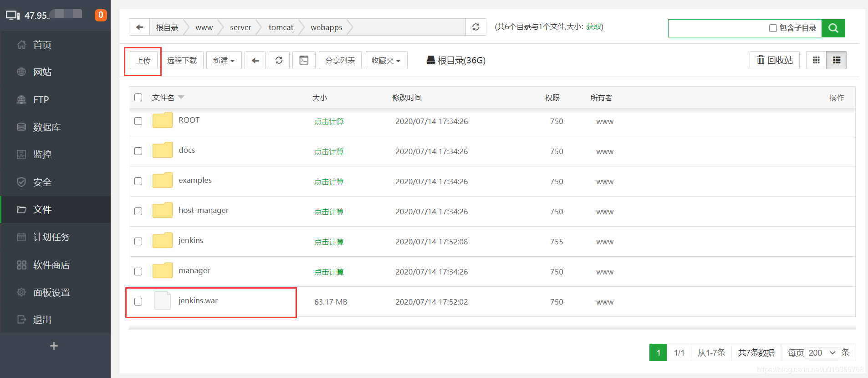The image size is (868, 378).
Task: Click the 获取 size link
Action: coord(593,26)
